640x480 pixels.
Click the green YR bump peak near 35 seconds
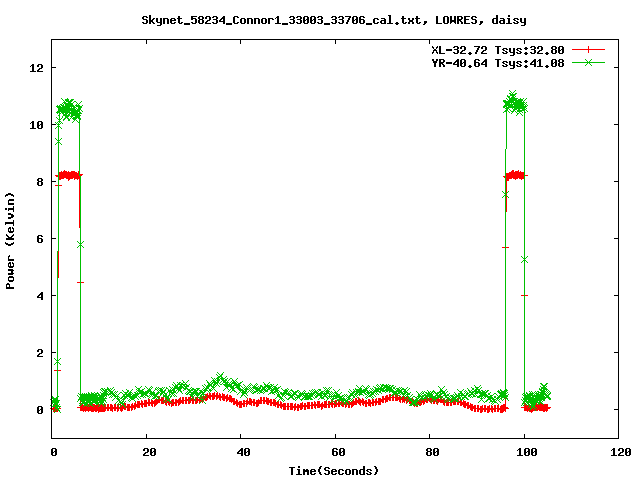tap(220, 376)
